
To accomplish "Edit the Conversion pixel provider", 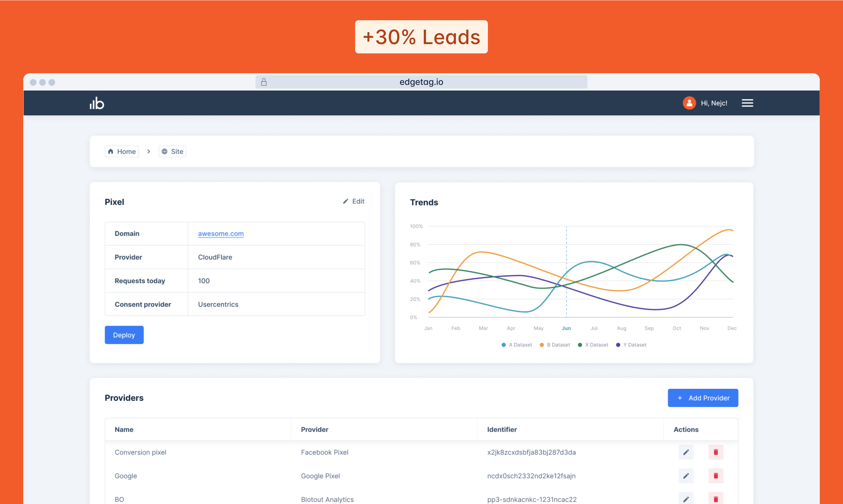I will pos(686,452).
